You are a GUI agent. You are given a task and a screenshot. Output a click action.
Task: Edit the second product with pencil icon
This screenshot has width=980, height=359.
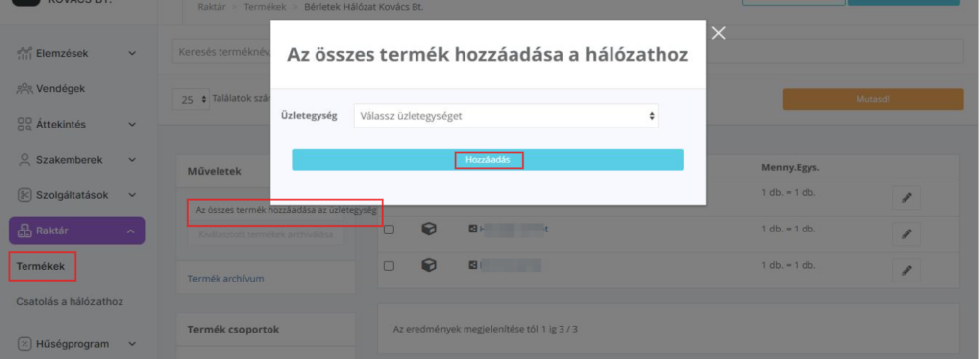[906, 233]
